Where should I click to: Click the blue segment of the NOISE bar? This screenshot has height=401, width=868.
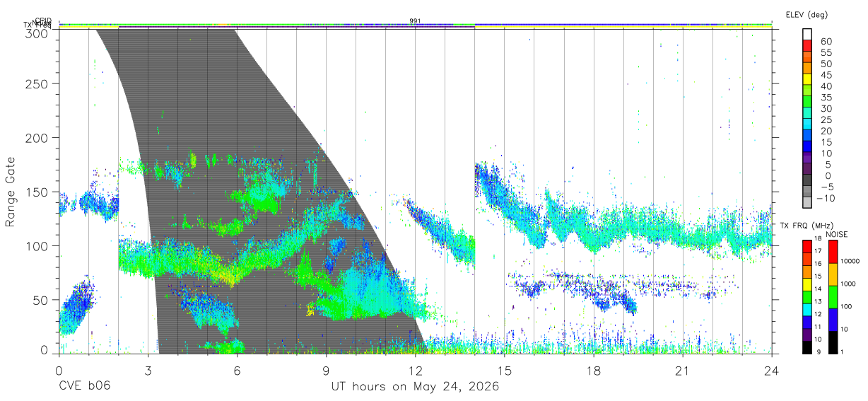point(832,319)
